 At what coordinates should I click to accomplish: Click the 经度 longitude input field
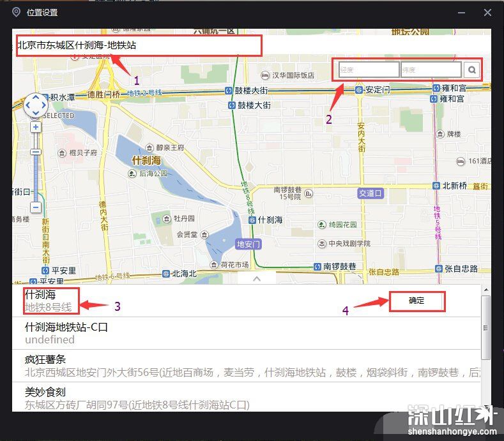tap(369, 70)
